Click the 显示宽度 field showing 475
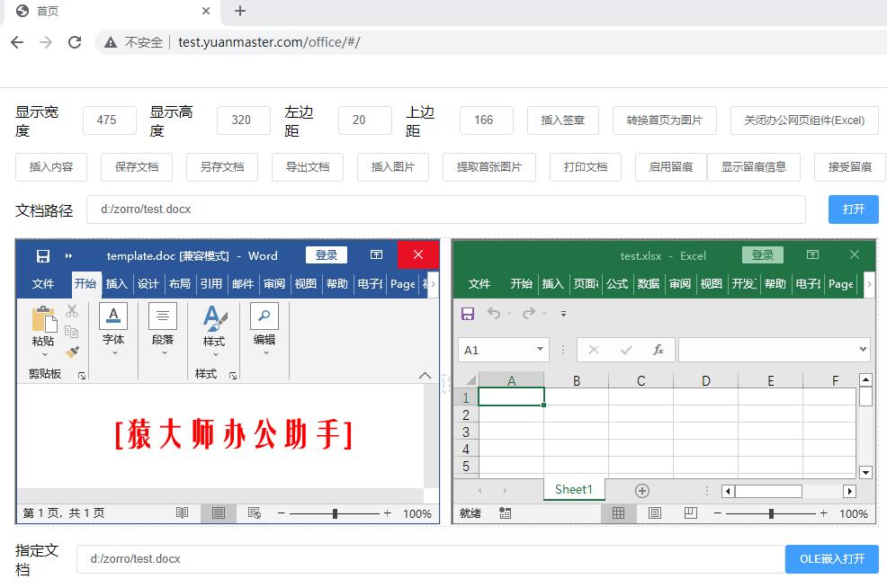 [x=109, y=120]
